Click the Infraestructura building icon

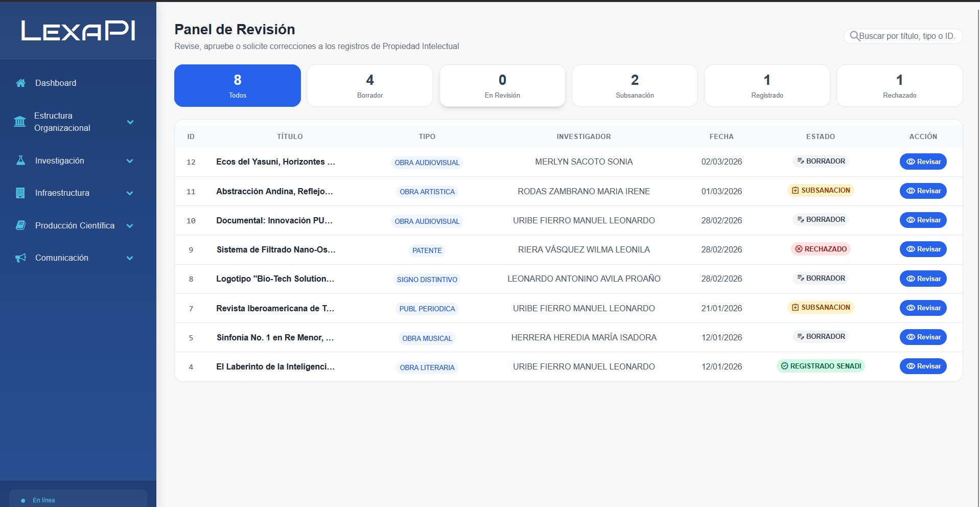click(20, 193)
